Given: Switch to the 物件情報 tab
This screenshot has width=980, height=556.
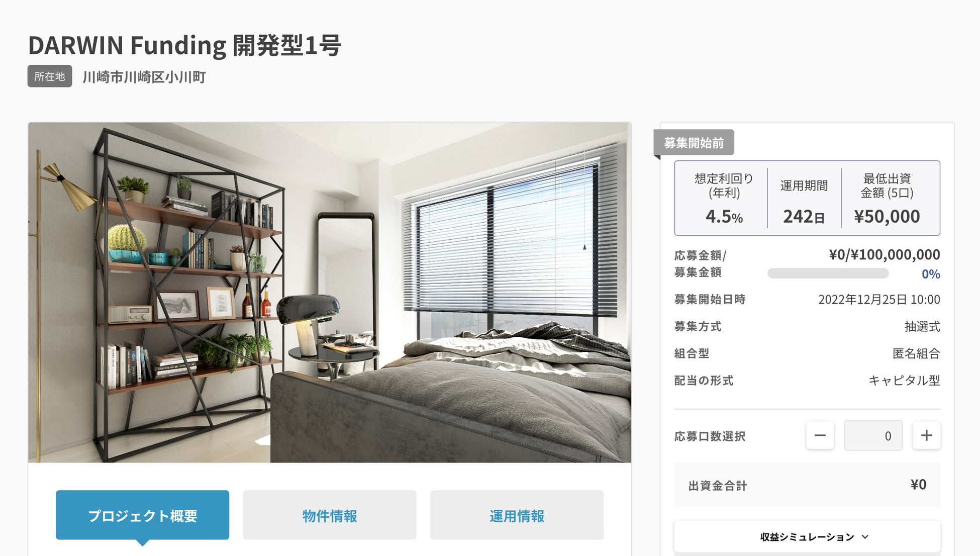Looking at the screenshot, I should [330, 515].
